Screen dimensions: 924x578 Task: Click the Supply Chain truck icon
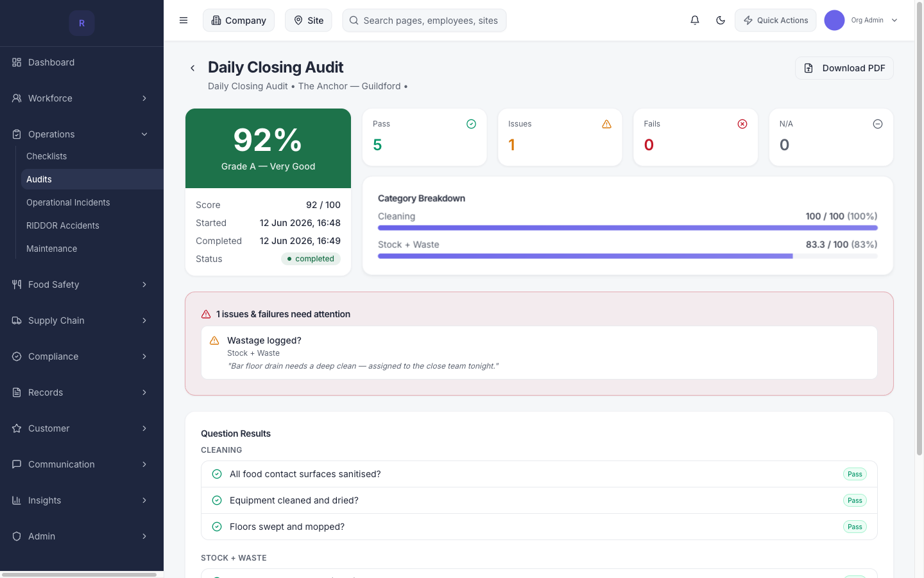click(17, 320)
